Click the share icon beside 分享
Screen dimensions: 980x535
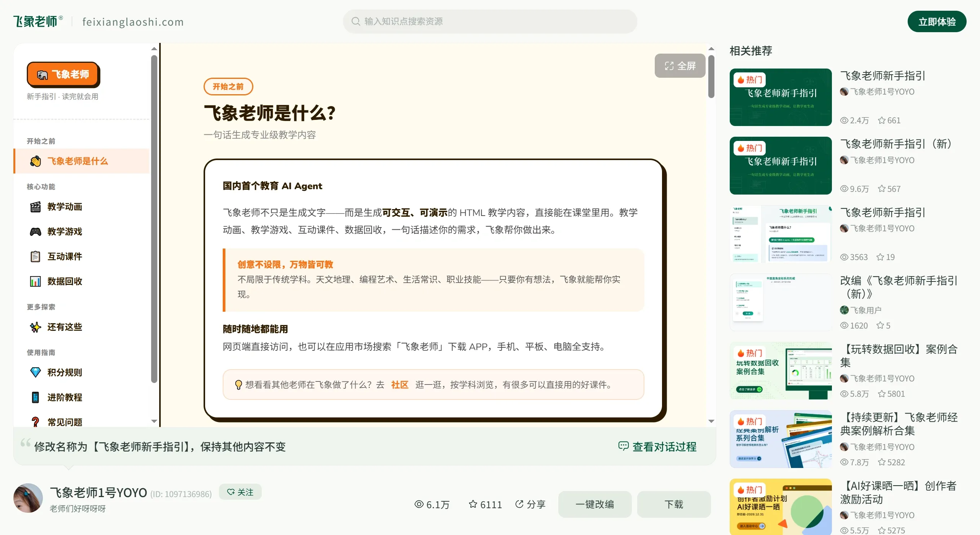[519, 504]
